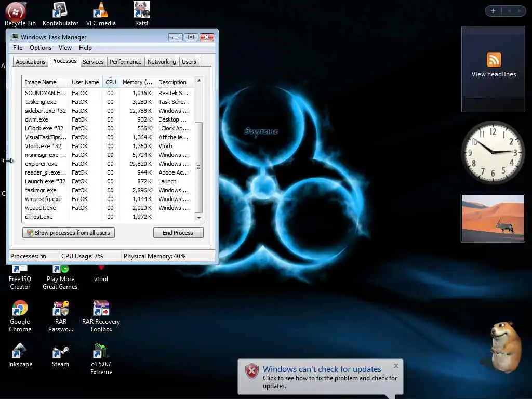This screenshot has height=399, width=532.
Task: Switch to the Services tab
Action: click(93, 62)
